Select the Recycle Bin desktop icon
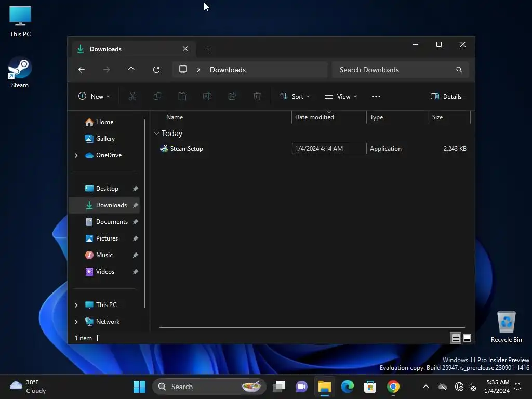The width and height of the screenshot is (532, 399). coord(506,327)
